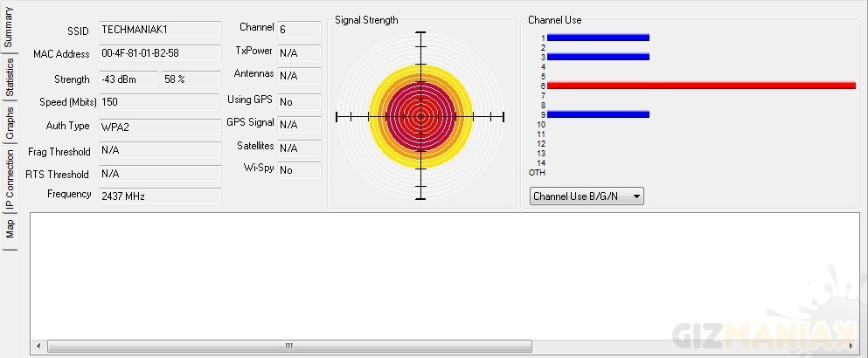The image size is (868, 358).
Task: Click the center of the signal strength target
Action: point(420,115)
